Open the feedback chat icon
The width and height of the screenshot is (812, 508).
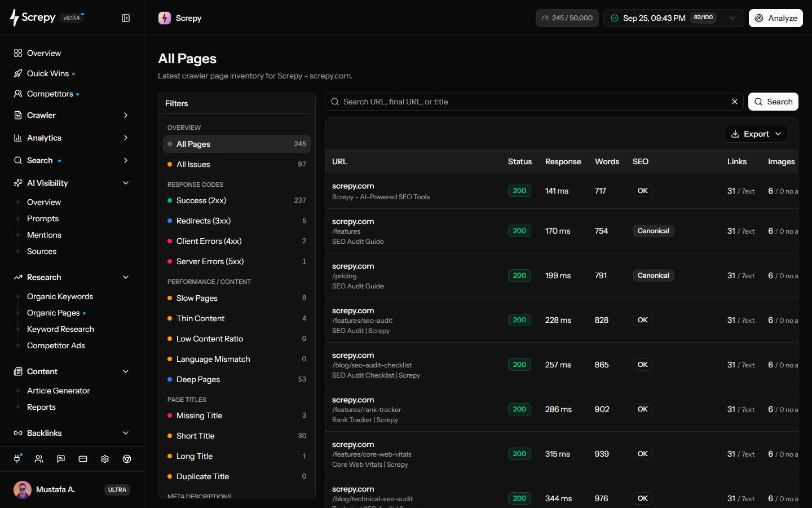point(61,459)
